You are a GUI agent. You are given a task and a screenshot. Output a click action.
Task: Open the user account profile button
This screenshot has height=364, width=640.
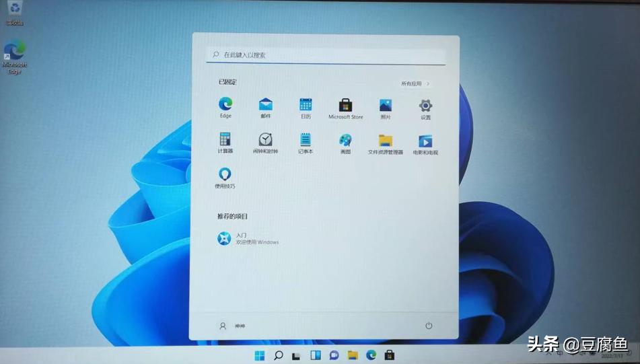(232, 326)
